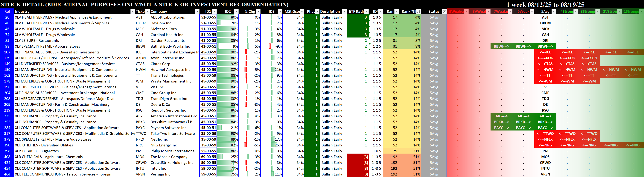Select the Verisign Inc company cell
The height and width of the screenshot is (177, 644).
point(160,174)
